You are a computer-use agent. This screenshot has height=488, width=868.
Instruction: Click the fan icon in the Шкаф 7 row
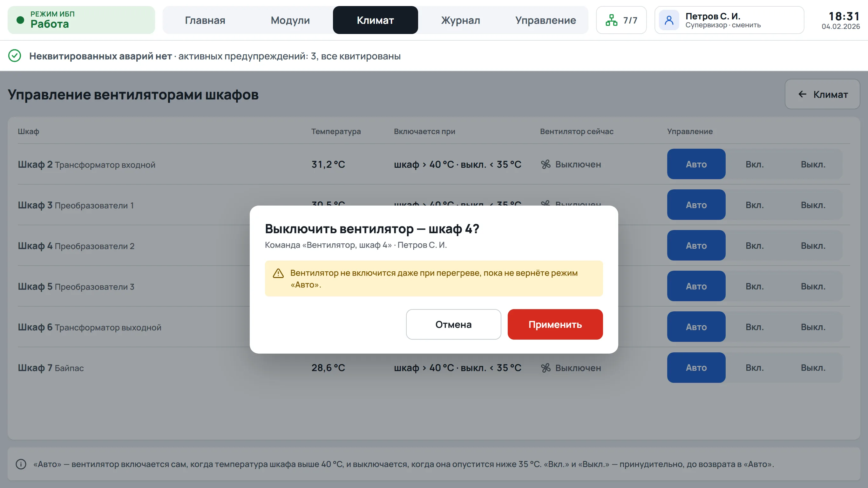point(546,368)
